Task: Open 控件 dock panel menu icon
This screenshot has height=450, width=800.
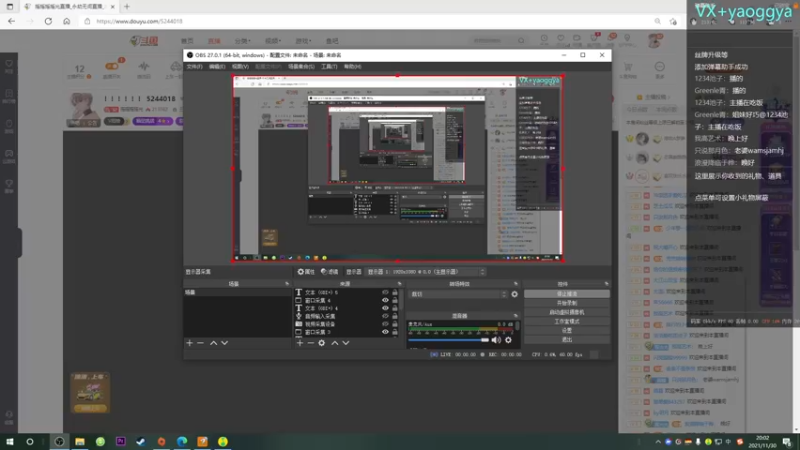Action: (606, 284)
